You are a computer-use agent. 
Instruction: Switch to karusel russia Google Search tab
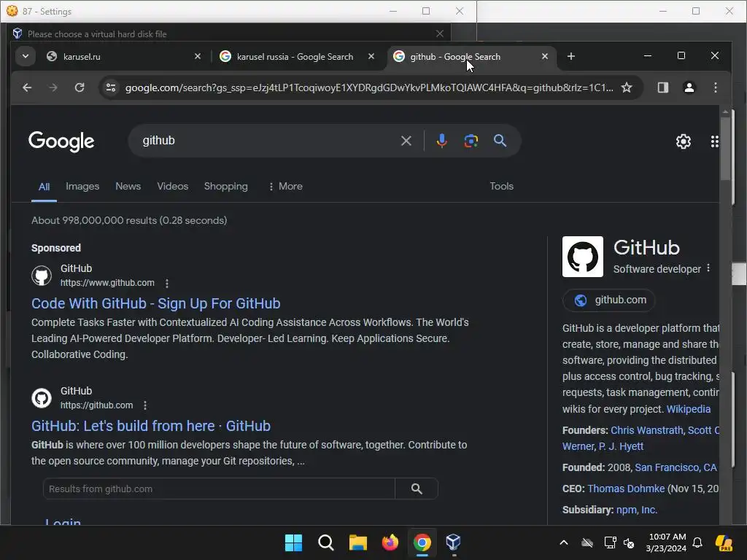point(297,57)
